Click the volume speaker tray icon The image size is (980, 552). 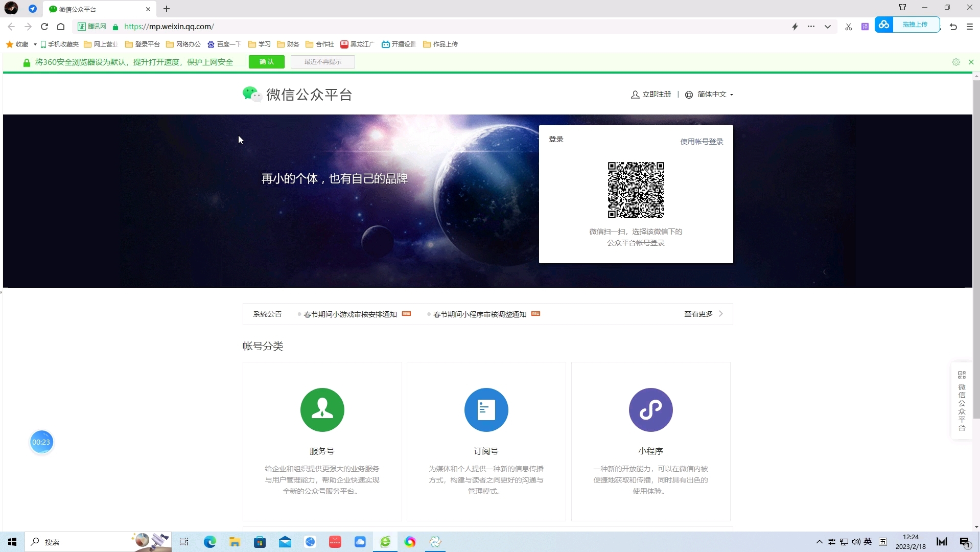tap(856, 542)
